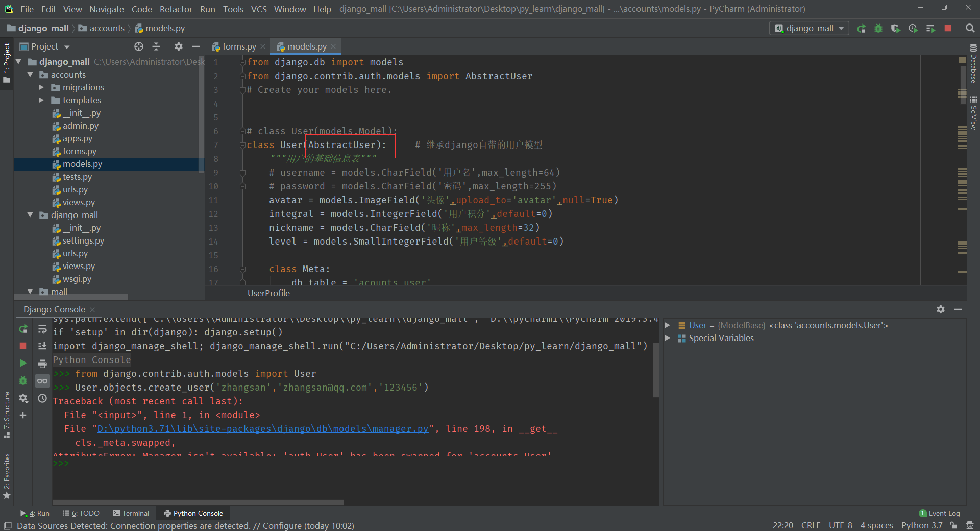Open the Navigate menu
This screenshot has height=531, width=980.
tap(106, 9)
